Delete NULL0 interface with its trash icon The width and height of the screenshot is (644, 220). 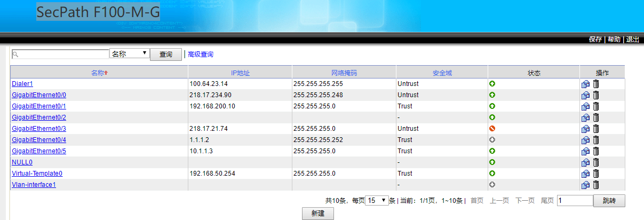click(x=596, y=162)
